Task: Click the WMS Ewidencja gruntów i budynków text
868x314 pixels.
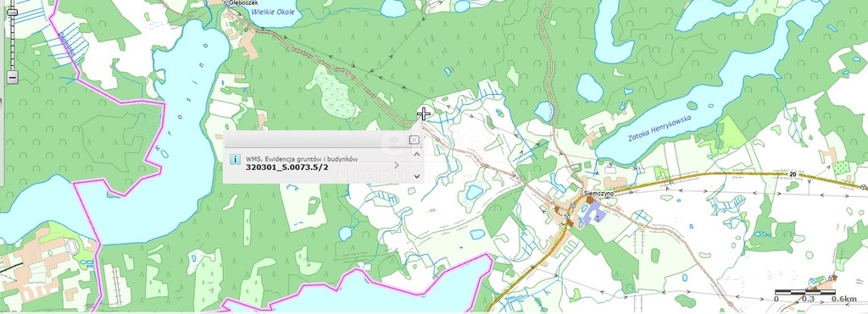Action: point(302,158)
